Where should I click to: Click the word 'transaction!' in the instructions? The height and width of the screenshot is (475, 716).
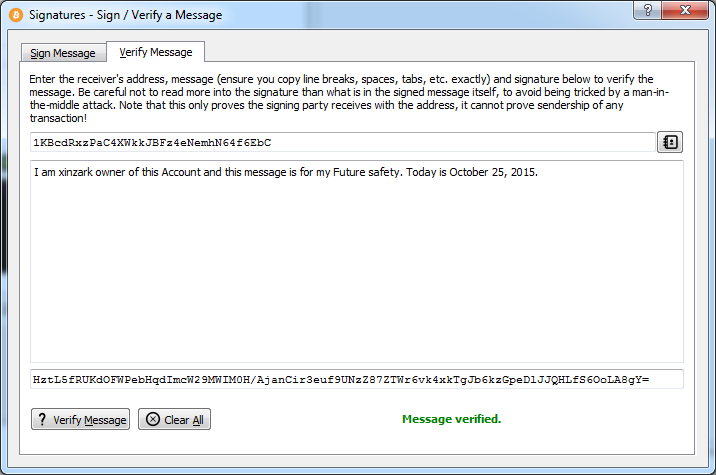58,118
